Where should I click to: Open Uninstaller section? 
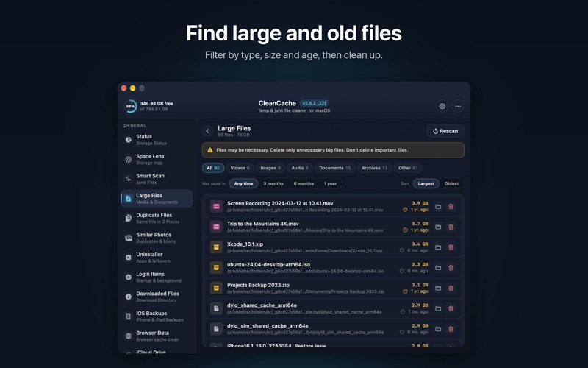157,257
